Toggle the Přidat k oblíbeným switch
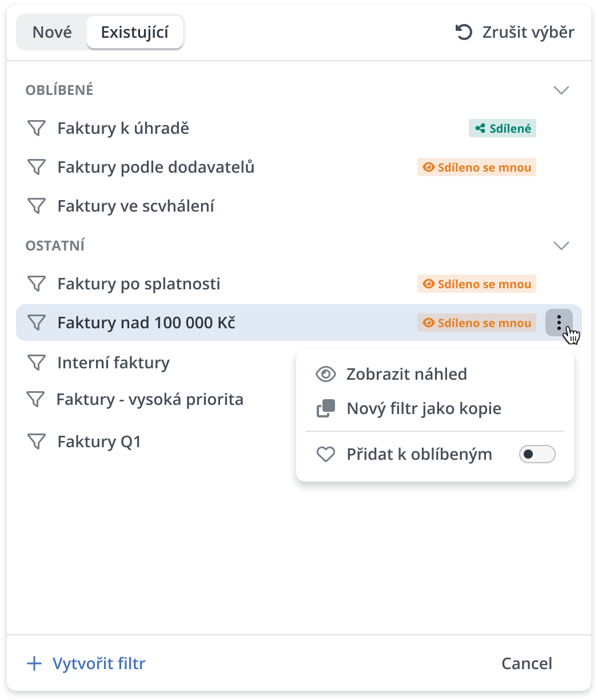598x700 pixels. pos(537,455)
